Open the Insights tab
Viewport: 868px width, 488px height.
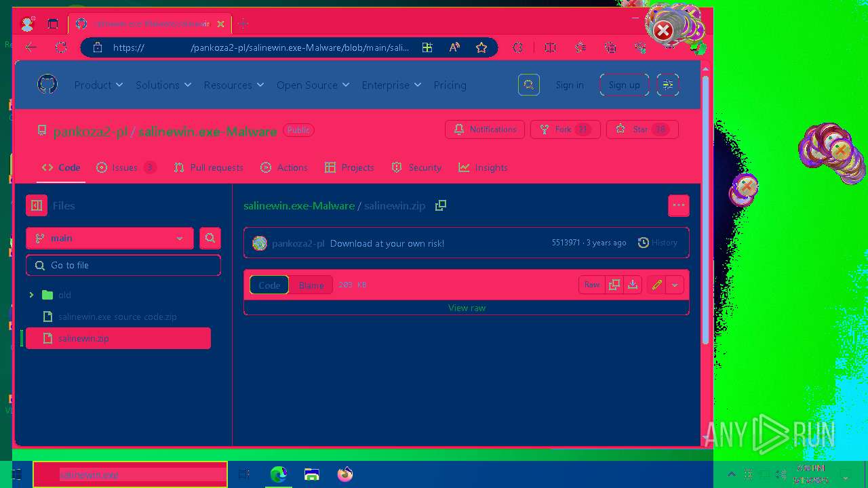tap(483, 167)
